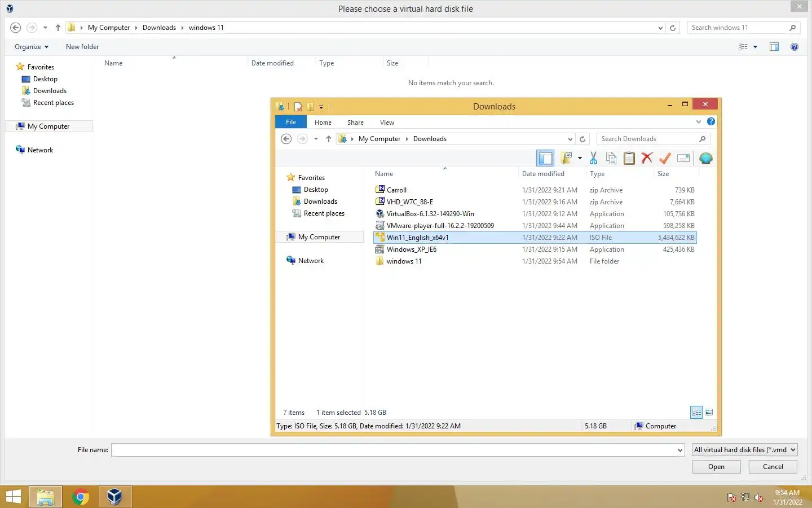The height and width of the screenshot is (508, 812).
Task: Click the blue shell icon in Downloads toolbar
Action: click(x=705, y=159)
